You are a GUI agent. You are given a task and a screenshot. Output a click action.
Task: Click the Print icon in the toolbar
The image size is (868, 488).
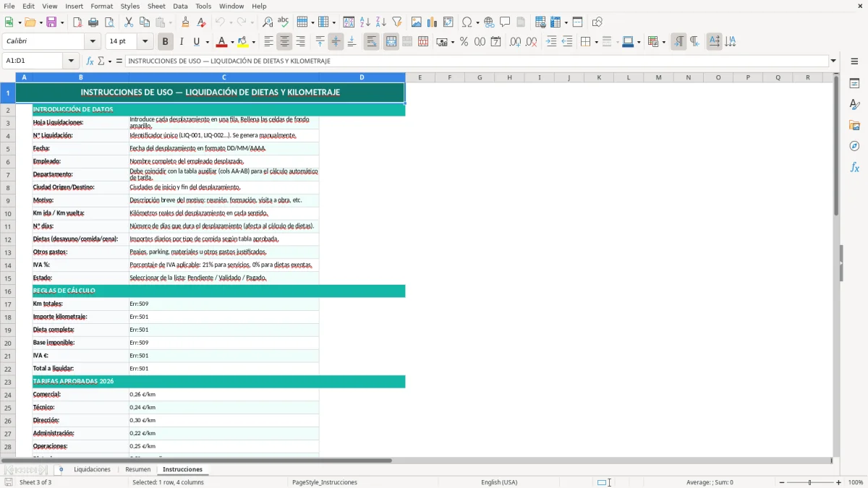pos(93,22)
